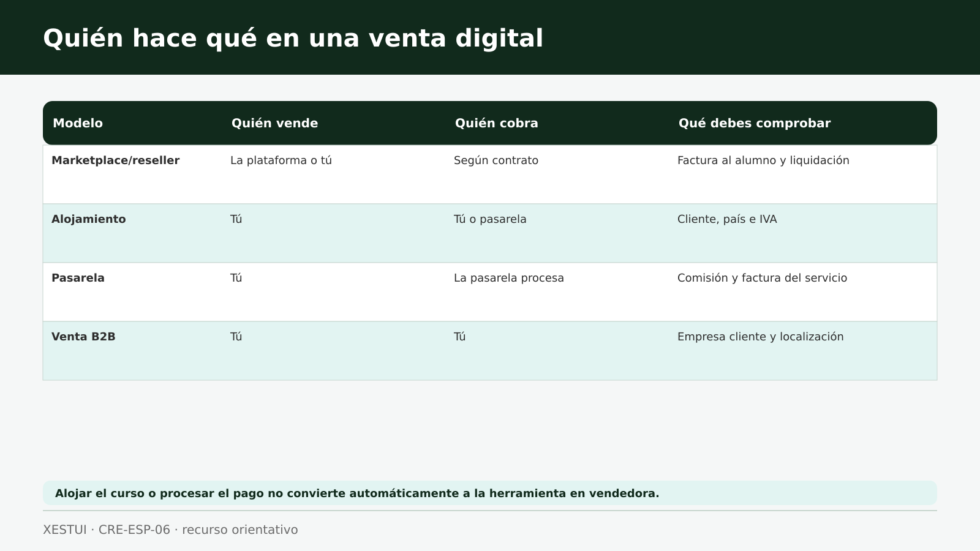The image size is (980, 551).
Task: Click the "Venta B2B" row label
Action: [x=83, y=337]
